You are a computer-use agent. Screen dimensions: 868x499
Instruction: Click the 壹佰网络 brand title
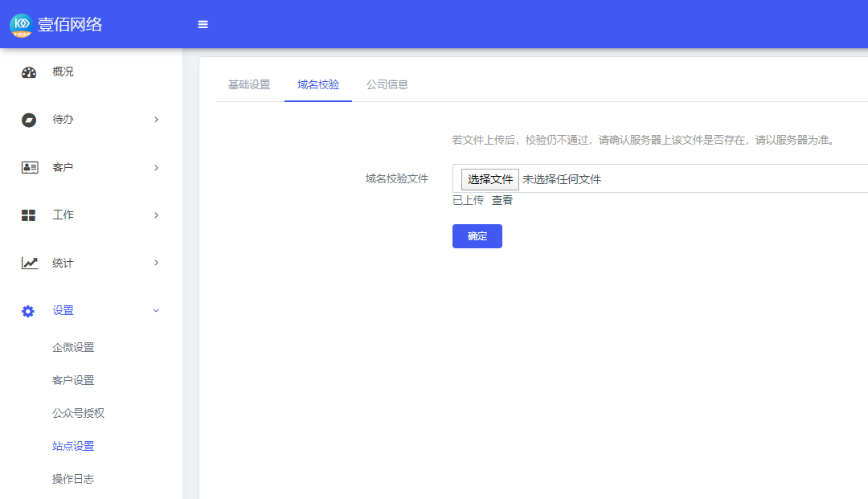tap(70, 24)
